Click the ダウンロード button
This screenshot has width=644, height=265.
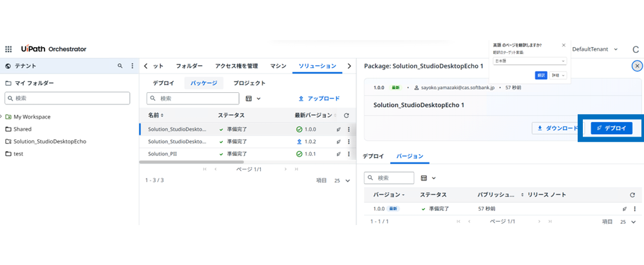pos(557,128)
